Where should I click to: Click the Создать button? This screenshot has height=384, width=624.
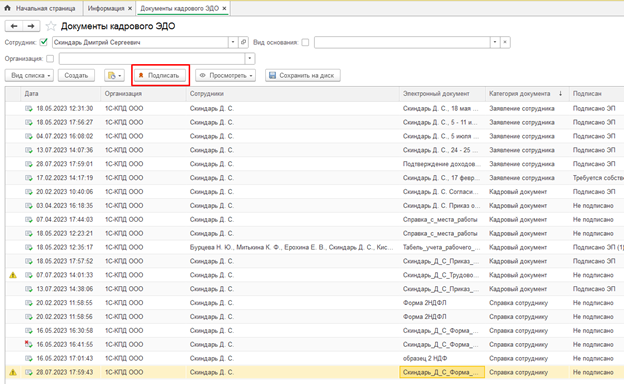tap(76, 75)
